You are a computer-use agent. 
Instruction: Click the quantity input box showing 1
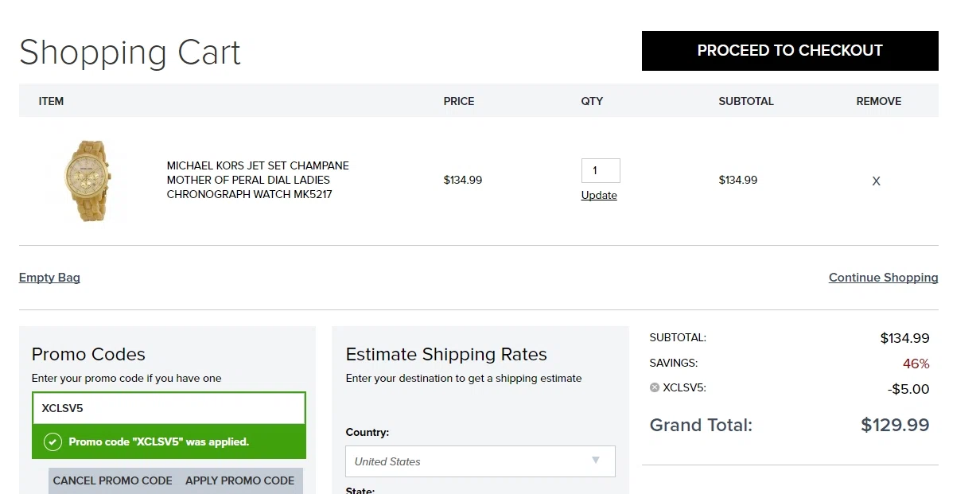pyautogui.click(x=601, y=170)
